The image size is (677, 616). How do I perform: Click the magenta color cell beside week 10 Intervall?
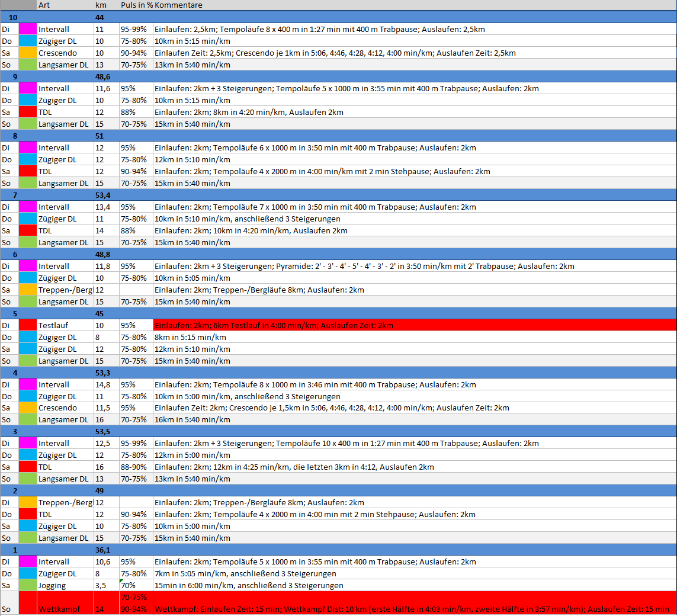(27, 29)
